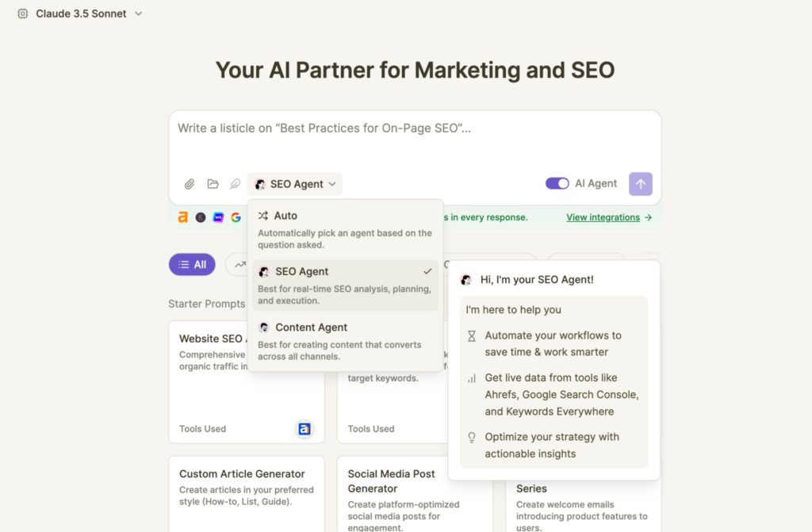Click the Keywords Everywhere K integration icon
The width and height of the screenshot is (812, 532).
point(201,217)
